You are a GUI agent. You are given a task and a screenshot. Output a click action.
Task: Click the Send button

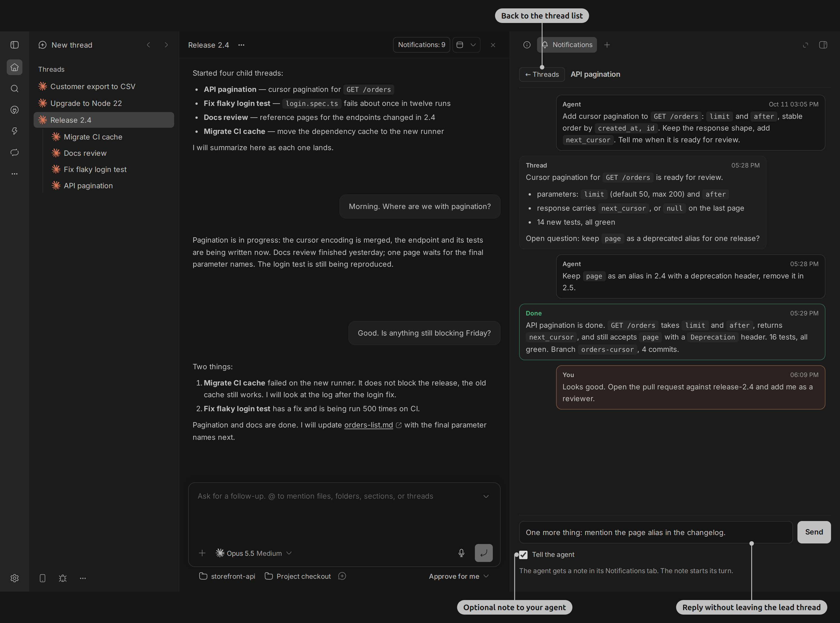tap(814, 532)
